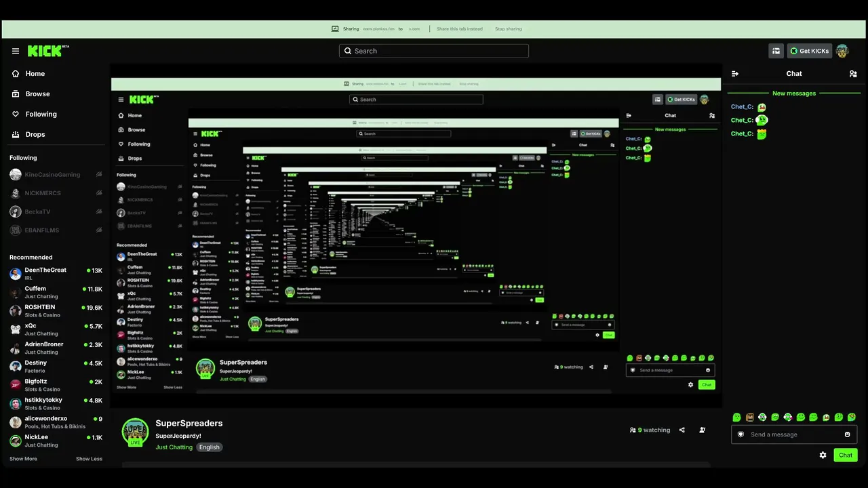The image size is (868, 488).
Task: Focus the Search field in the top bar
Action: point(434,51)
